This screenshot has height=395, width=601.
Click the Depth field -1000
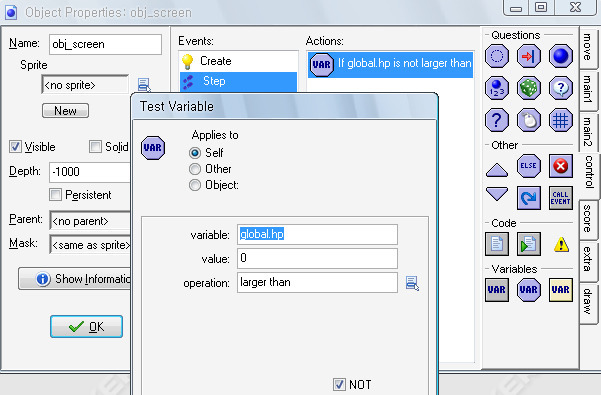[90, 172]
